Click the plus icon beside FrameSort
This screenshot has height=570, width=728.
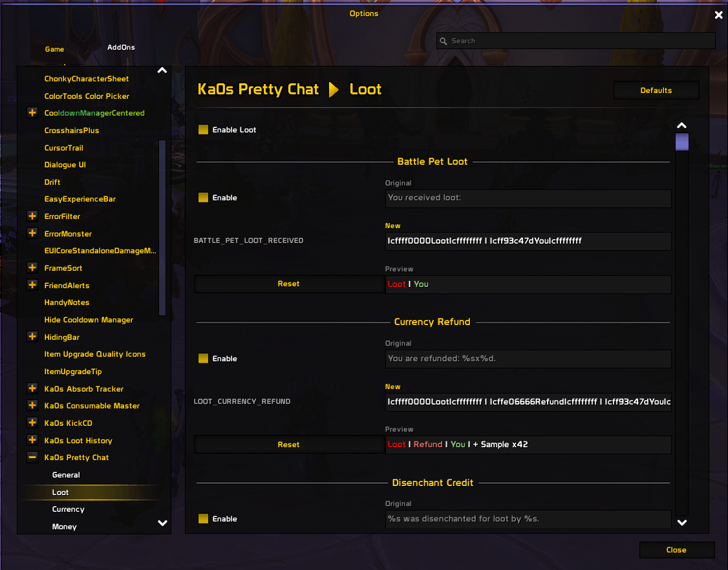32,268
